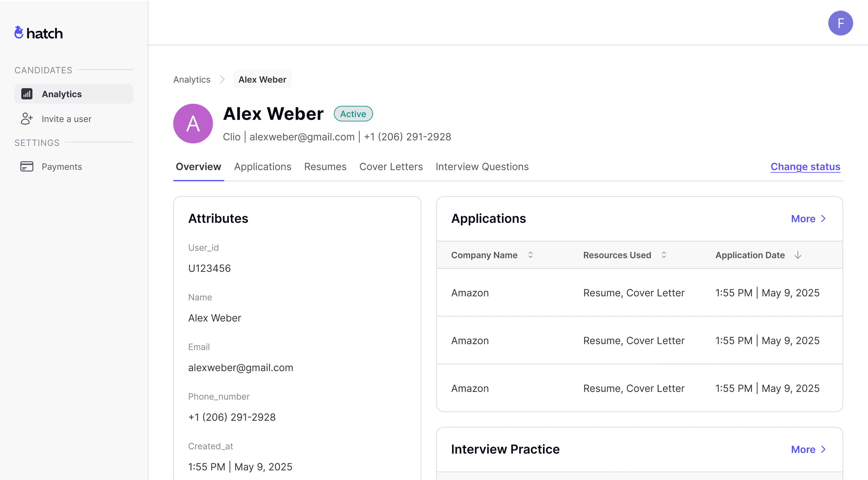The image size is (868, 480).
Task: Open the user profile avatar F
Action: click(x=840, y=23)
